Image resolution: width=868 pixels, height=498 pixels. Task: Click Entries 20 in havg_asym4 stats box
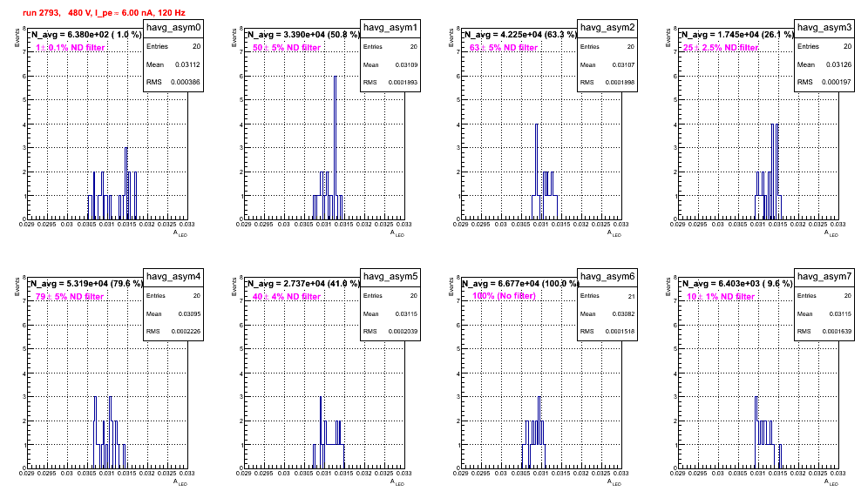pos(173,295)
